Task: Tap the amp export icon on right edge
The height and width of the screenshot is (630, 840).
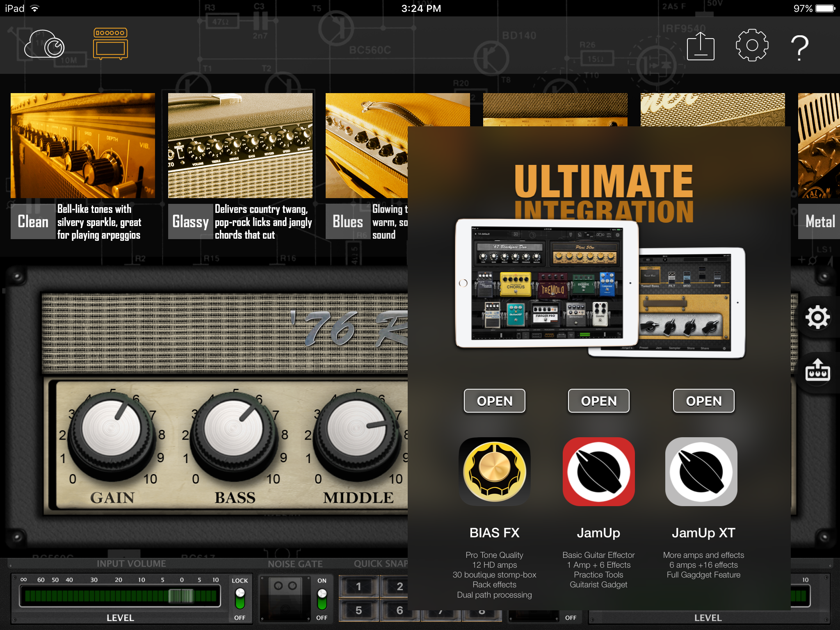Action: [818, 370]
